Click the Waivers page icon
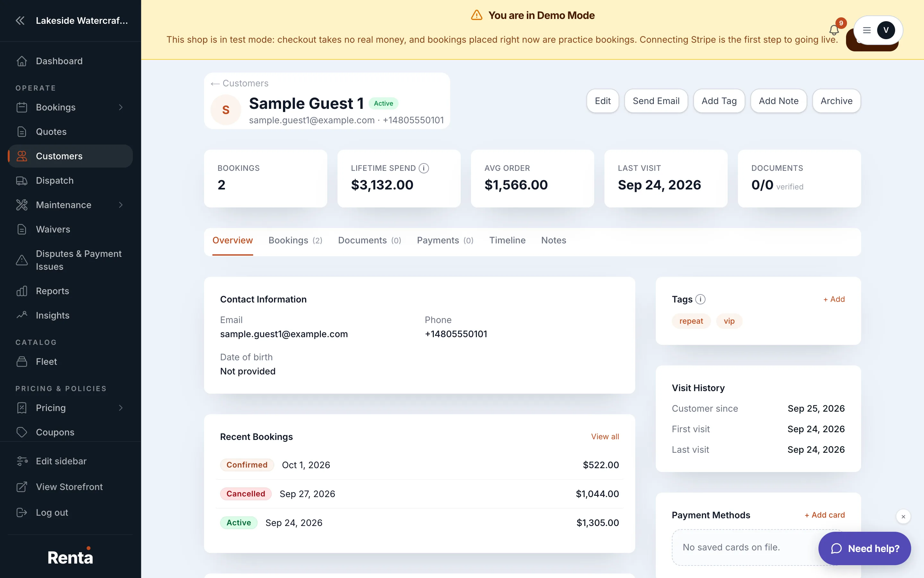This screenshot has height=578, width=924. click(x=22, y=229)
